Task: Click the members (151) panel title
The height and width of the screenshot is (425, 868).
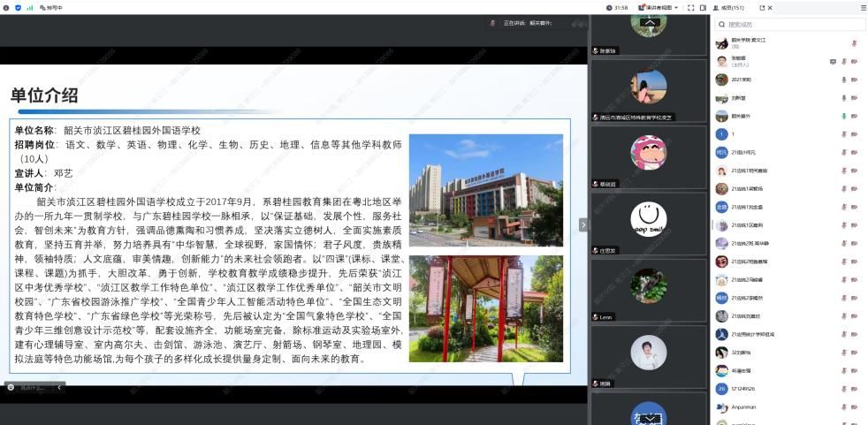Action: coord(728,8)
